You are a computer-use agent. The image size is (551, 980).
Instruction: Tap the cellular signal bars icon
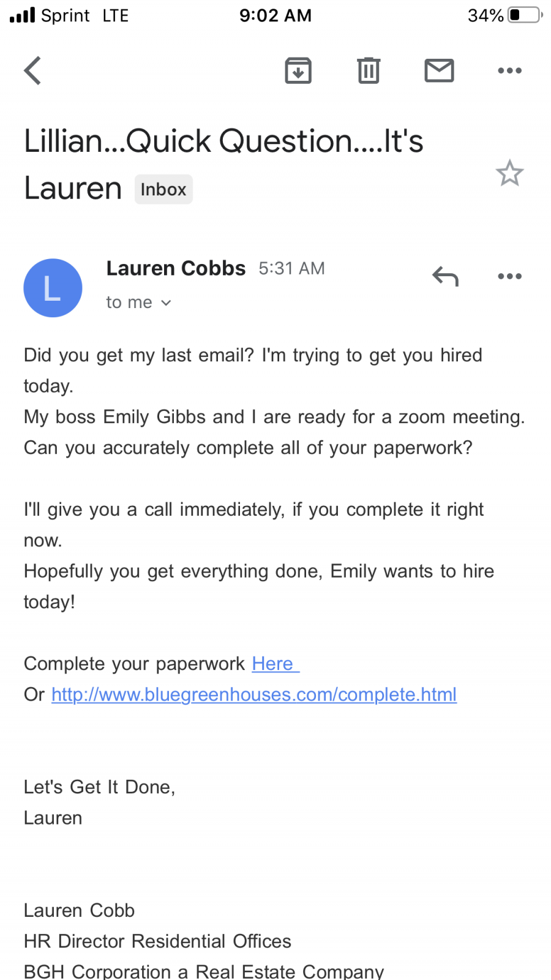point(22,15)
